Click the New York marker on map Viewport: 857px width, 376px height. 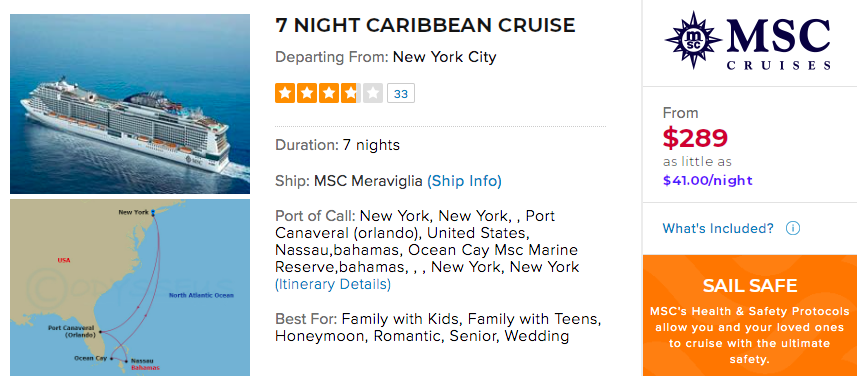[154, 212]
